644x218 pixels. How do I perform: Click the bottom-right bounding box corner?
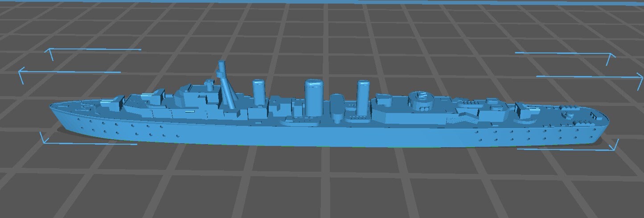pos(615,146)
